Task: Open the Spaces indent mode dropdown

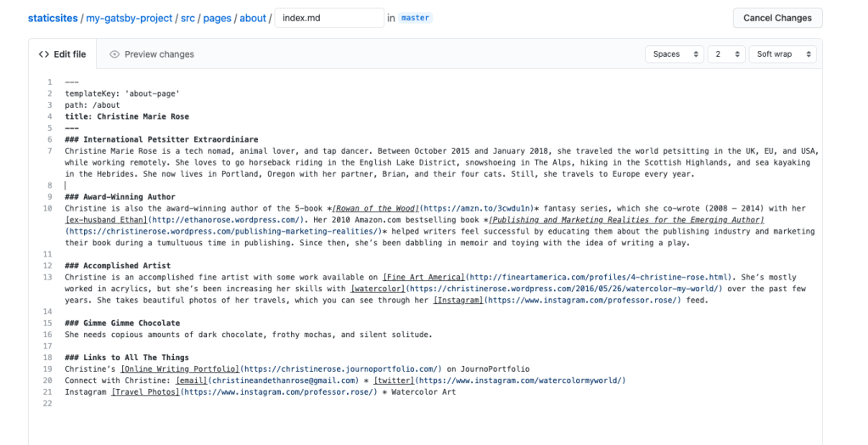Action: (x=675, y=54)
